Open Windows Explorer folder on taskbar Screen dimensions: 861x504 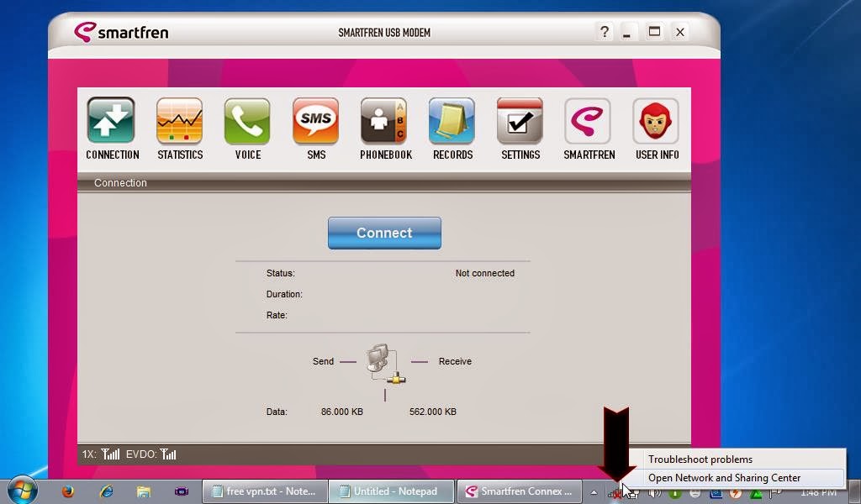(143, 491)
